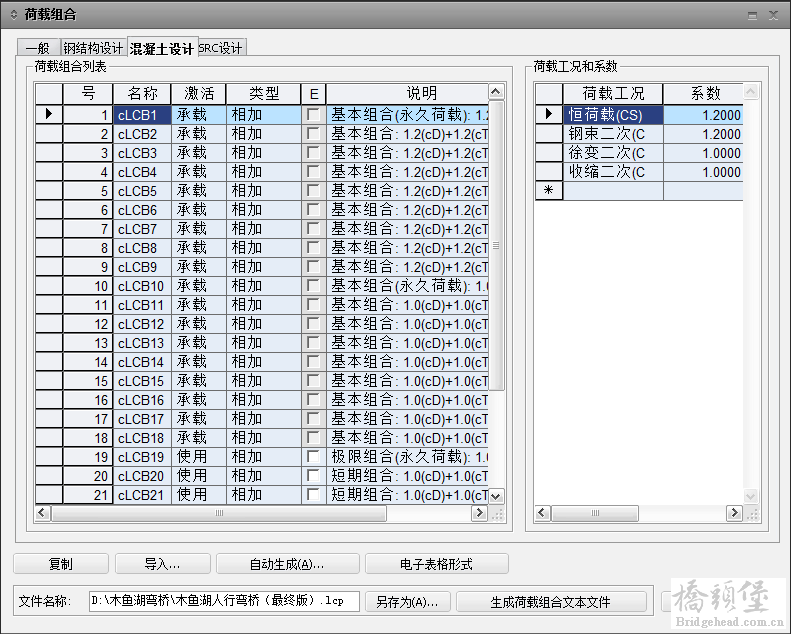This screenshot has width=791, height=634.
Task: Check the E box for cLCB19
Action: 313,456
